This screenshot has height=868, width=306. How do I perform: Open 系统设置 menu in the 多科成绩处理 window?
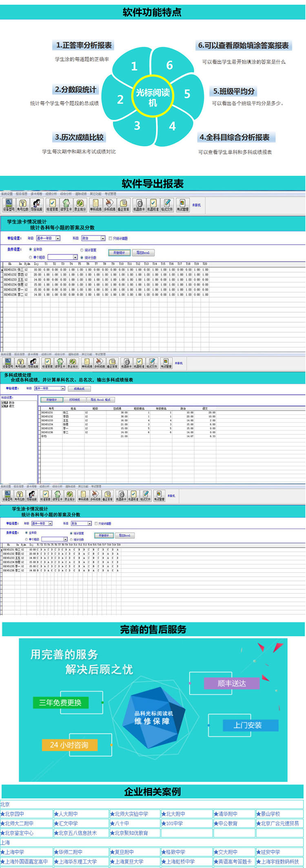click(6, 354)
